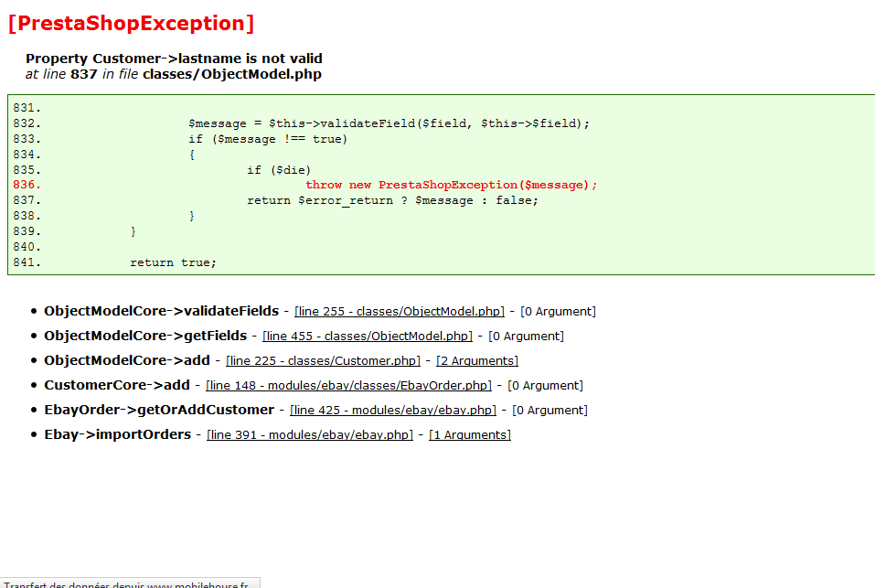
Task: Click line number 831 in code block
Action: (27, 108)
